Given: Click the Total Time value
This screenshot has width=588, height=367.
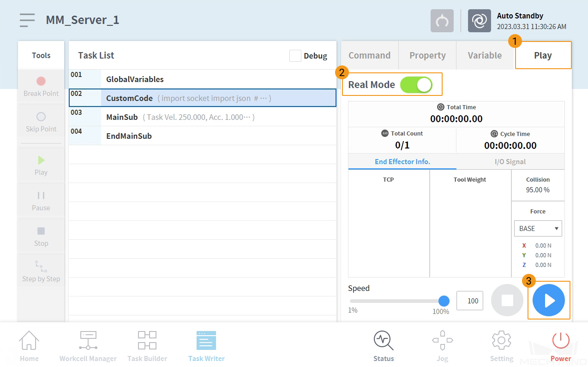Looking at the screenshot, I should click(456, 118).
